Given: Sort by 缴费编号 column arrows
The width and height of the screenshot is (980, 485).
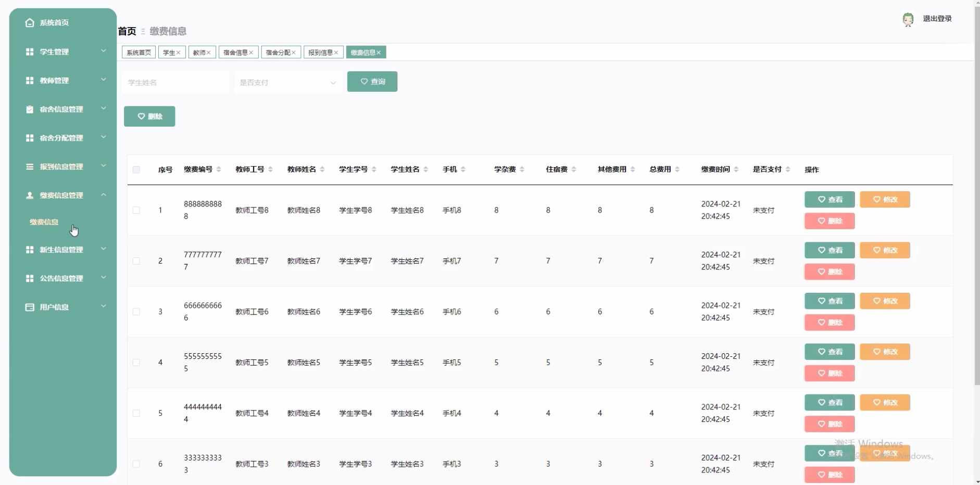Looking at the screenshot, I should 219,169.
